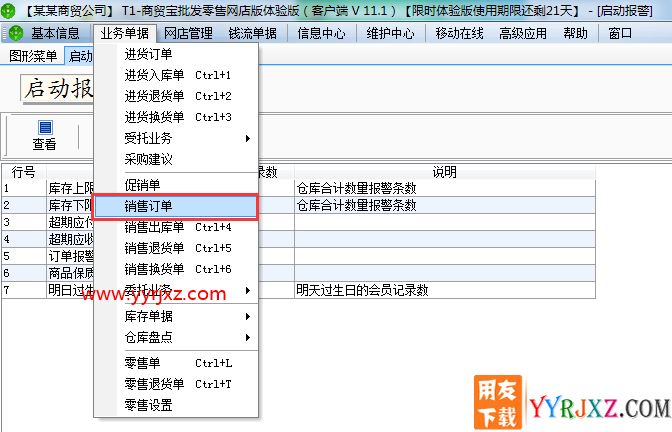
Task: Switch to the 图形菜单 tab
Action: pyautogui.click(x=33, y=56)
